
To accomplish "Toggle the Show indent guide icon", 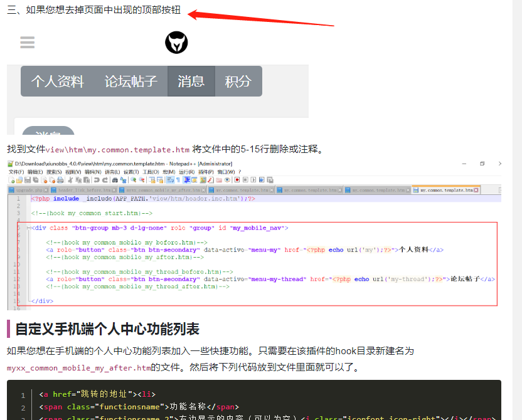I will [x=187, y=180].
